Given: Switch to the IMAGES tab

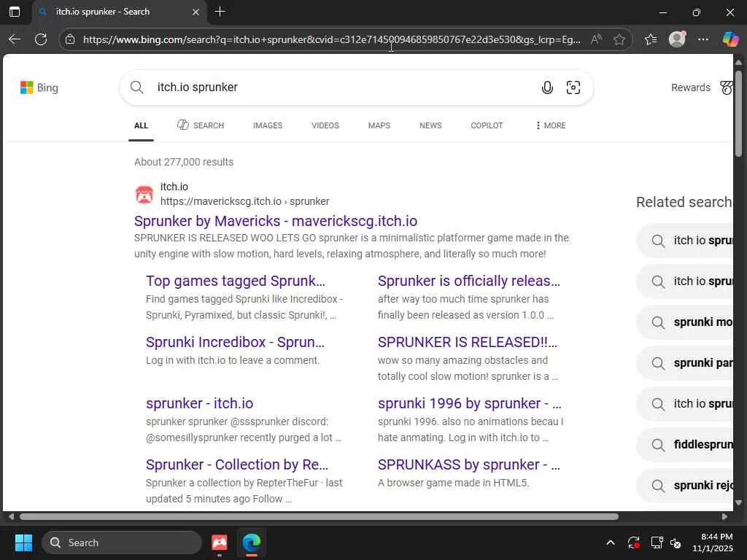Looking at the screenshot, I should coord(268,125).
